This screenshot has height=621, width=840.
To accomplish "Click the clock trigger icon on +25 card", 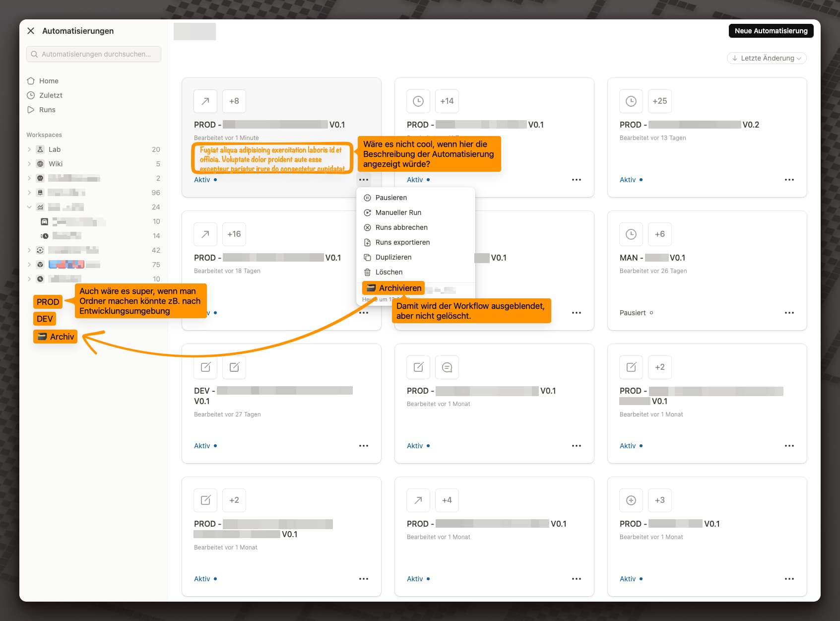I will pos(631,101).
